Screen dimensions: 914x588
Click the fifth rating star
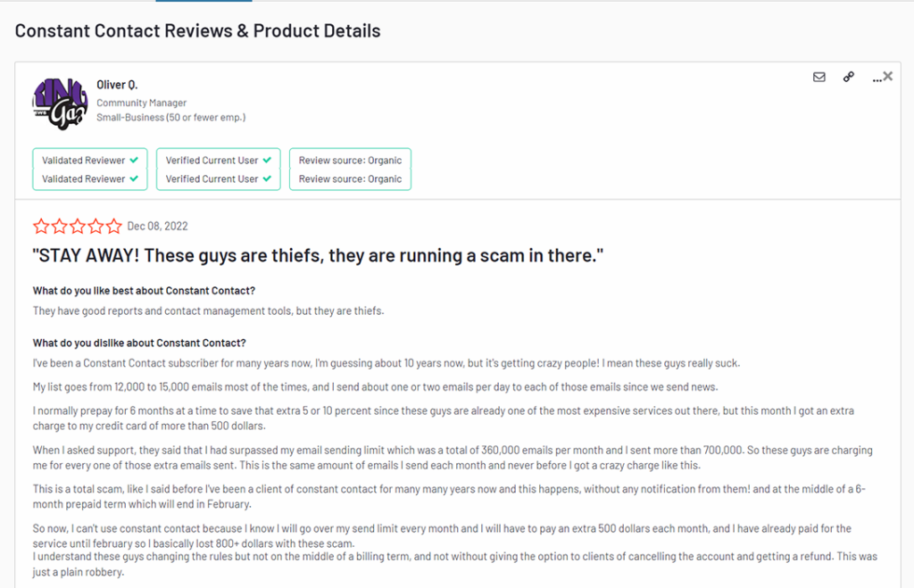pos(114,227)
